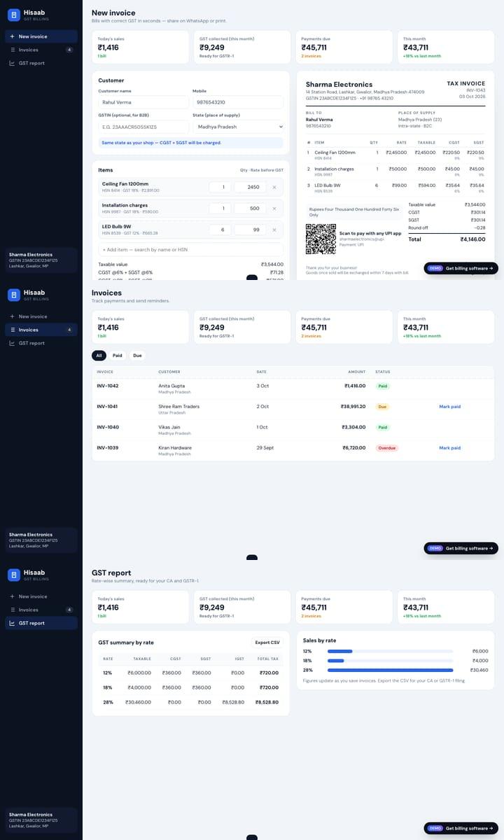Click the Sharma Electronics shop card on the GST report page sidebar
The image size is (504, 840).
(41, 819)
